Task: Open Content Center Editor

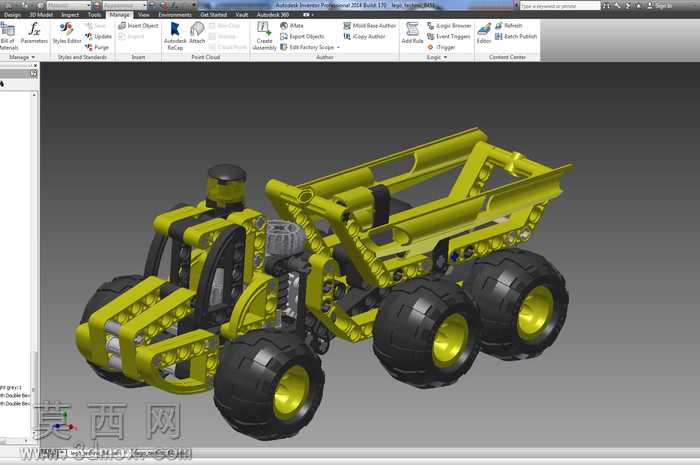Action: tap(484, 33)
